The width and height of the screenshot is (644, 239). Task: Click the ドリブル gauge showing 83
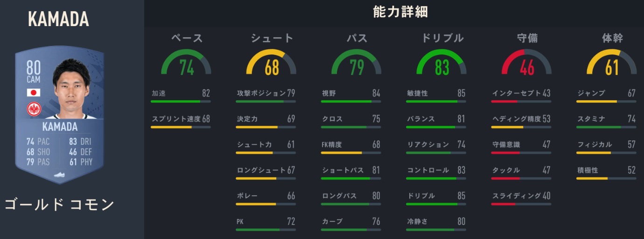pyautogui.click(x=441, y=63)
